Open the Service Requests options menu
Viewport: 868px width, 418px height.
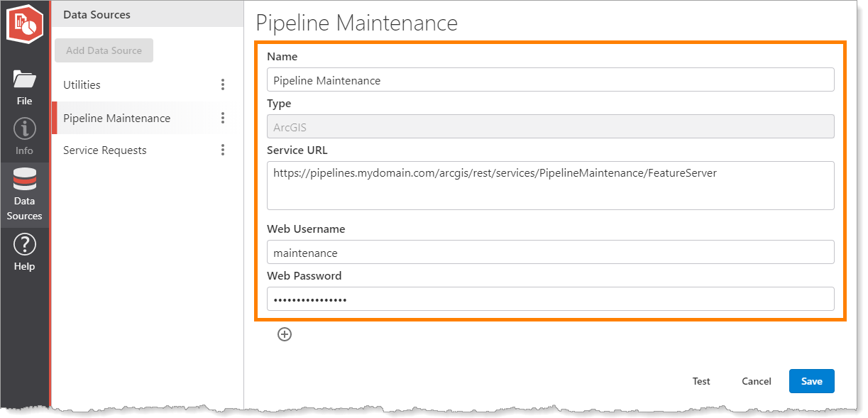(223, 150)
